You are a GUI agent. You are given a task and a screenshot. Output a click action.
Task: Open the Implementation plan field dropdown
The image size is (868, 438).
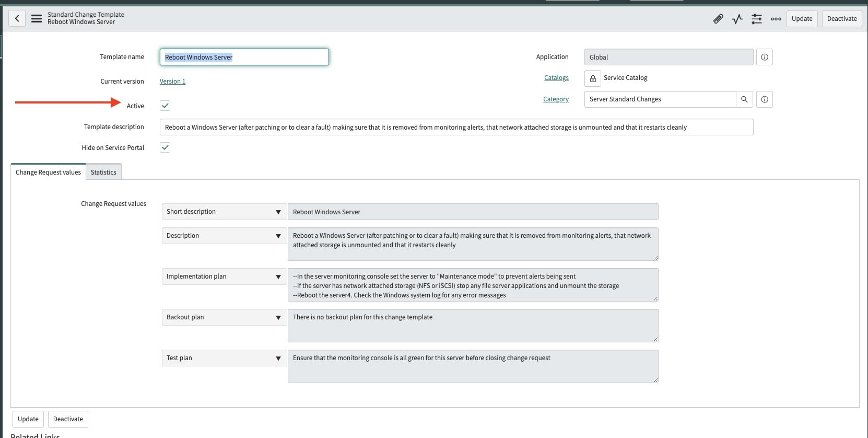point(224,276)
